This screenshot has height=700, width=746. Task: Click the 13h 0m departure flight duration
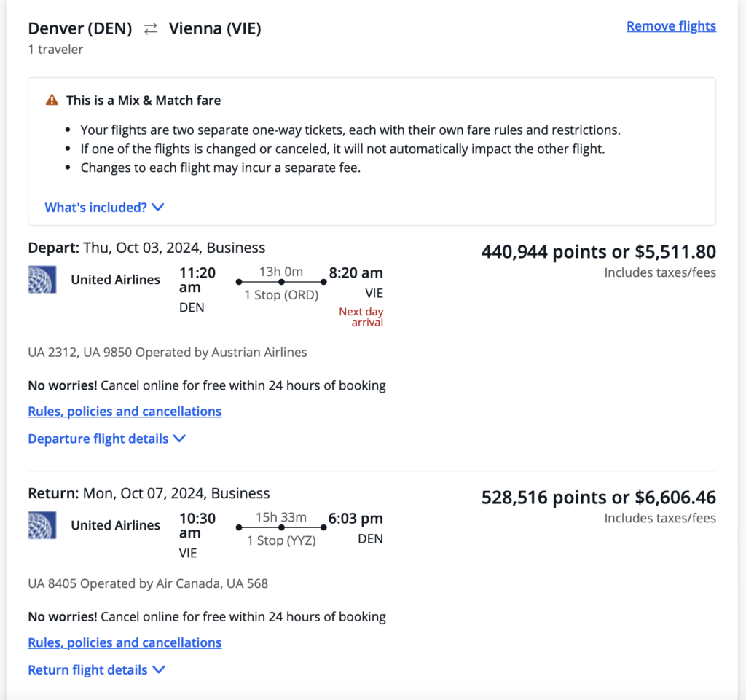(281, 271)
